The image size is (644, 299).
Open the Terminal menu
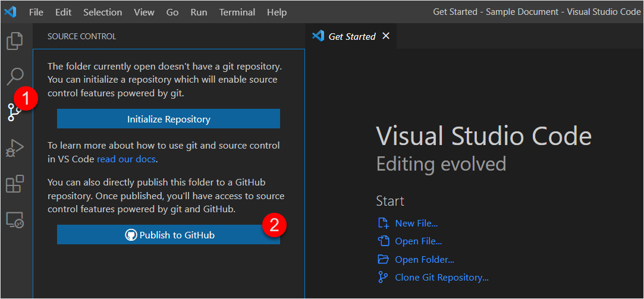[x=237, y=12]
